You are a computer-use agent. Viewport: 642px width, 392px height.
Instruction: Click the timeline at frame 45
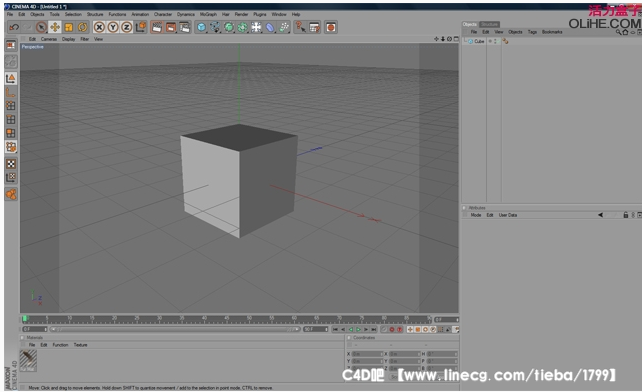[x=226, y=319]
